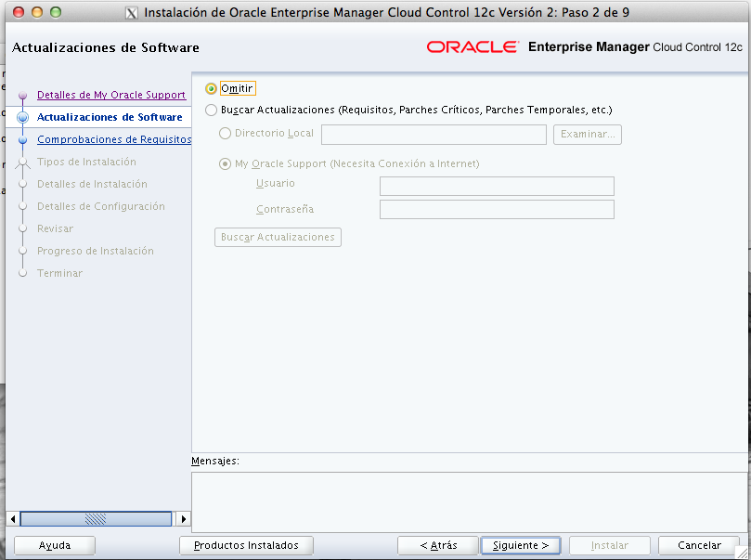
Task: Open the Detalles de My Oracle Support step
Action: coord(110,95)
